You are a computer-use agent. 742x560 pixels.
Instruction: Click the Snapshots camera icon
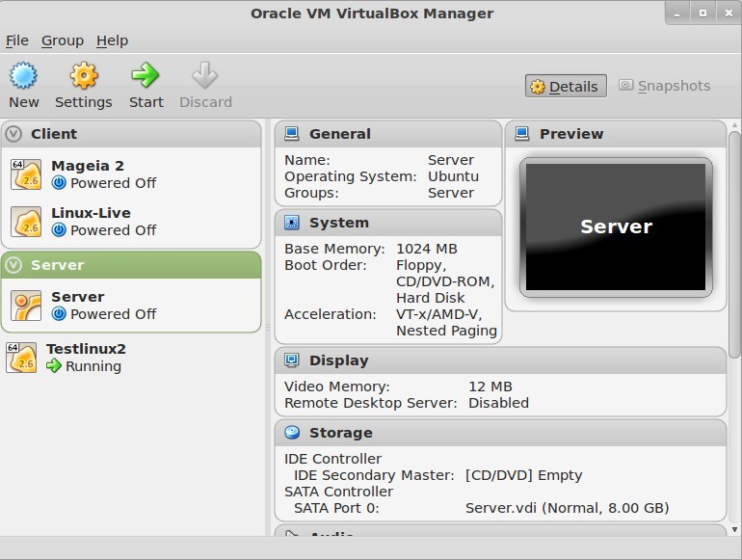tap(625, 85)
